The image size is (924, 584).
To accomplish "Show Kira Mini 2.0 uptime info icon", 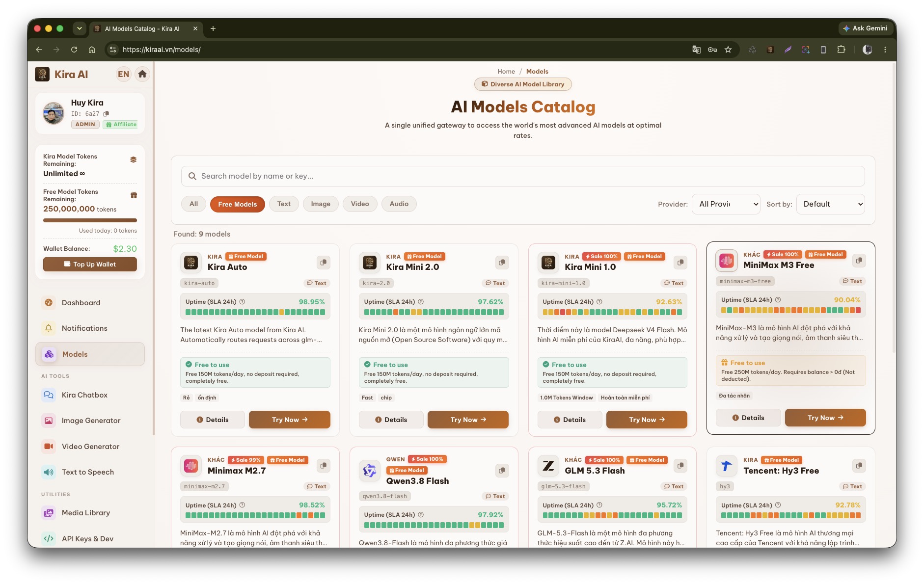I will coord(421,302).
